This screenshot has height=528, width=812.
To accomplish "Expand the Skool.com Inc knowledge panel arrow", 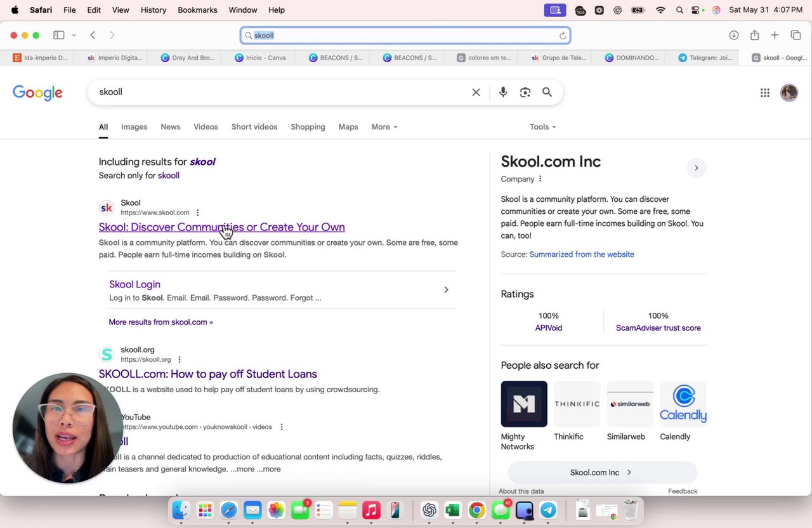I will tap(696, 168).
